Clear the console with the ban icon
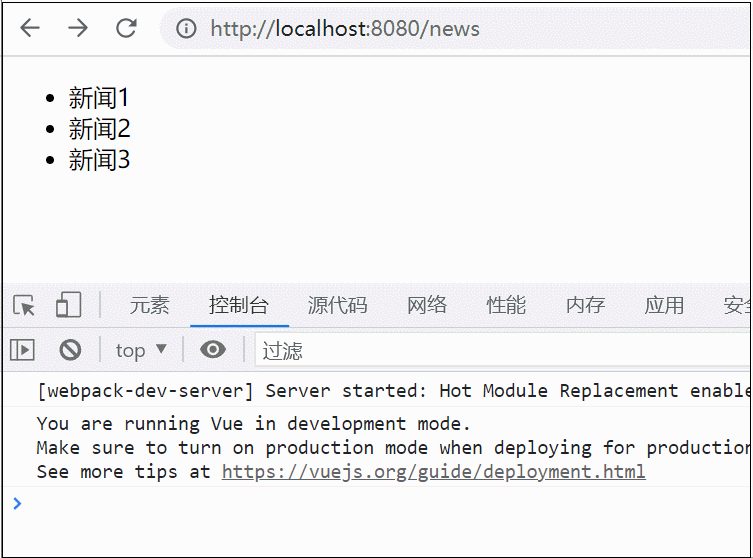Screen dimensions: 753x558 70,350
